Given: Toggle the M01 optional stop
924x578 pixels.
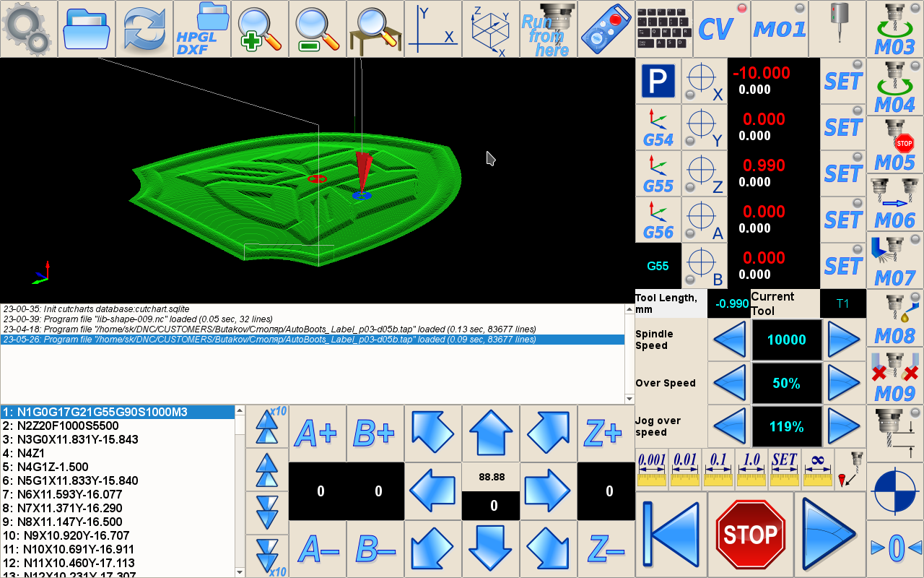Looking at the screenshot, I should pos(780,29).
